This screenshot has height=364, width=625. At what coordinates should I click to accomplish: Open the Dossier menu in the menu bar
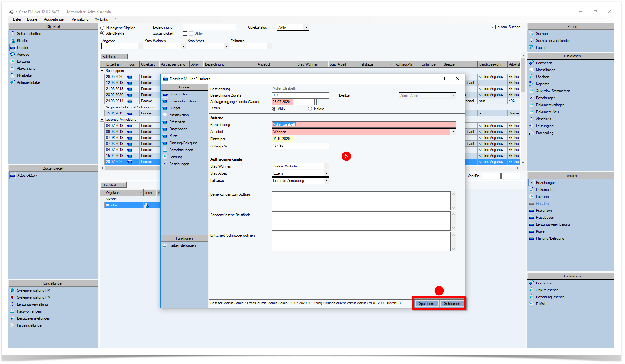coord(32,19)
